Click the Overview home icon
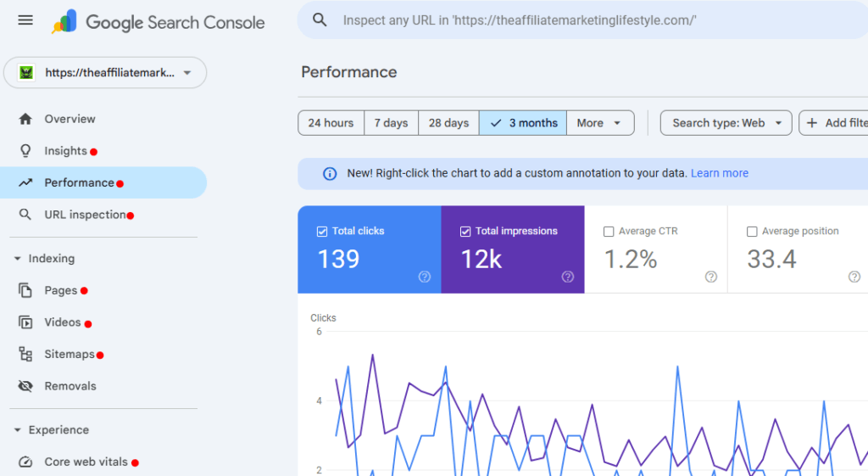This screenshot has width=868, height=476. [25, 119]
